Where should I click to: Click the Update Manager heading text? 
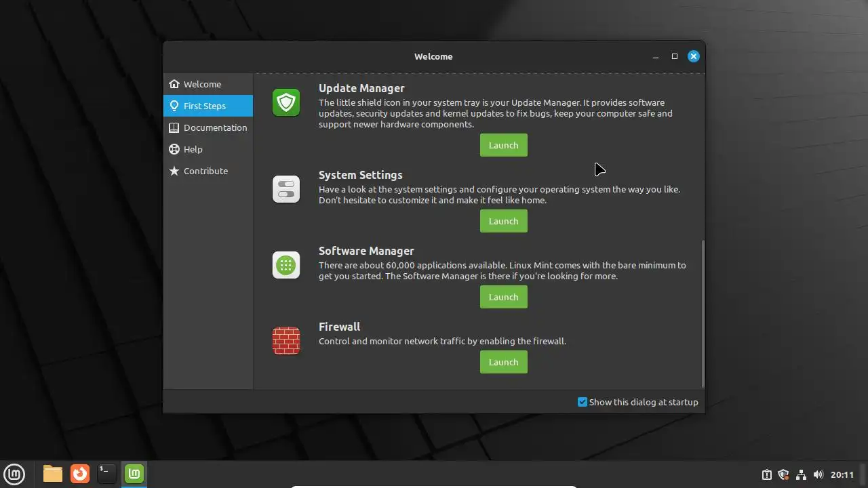click(x=361, y=88)
